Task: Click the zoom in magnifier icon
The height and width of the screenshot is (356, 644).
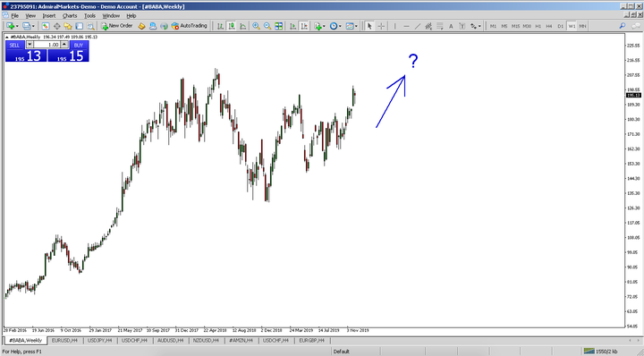Action: [x=256, y=26]
